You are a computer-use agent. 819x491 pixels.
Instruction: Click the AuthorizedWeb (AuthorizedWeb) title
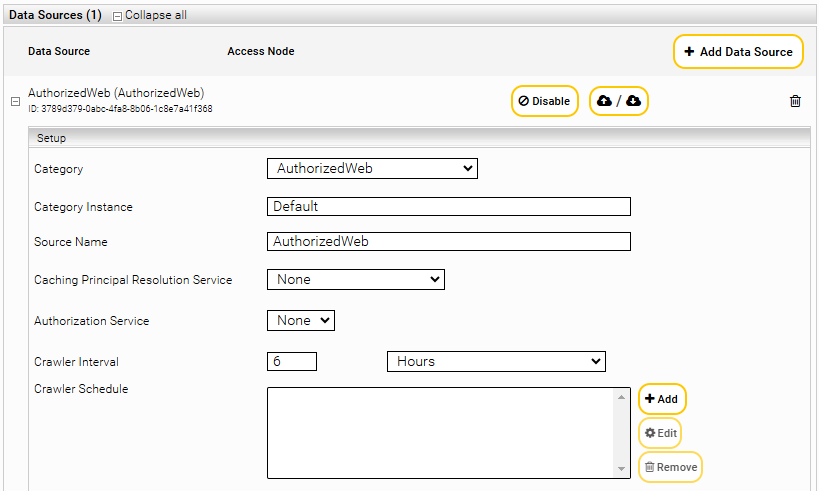coord(116,93)
